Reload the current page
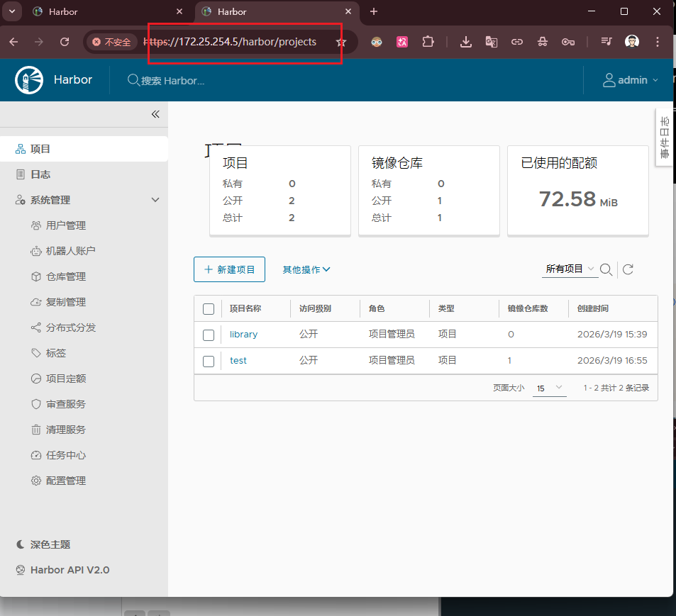 [65, 42]
